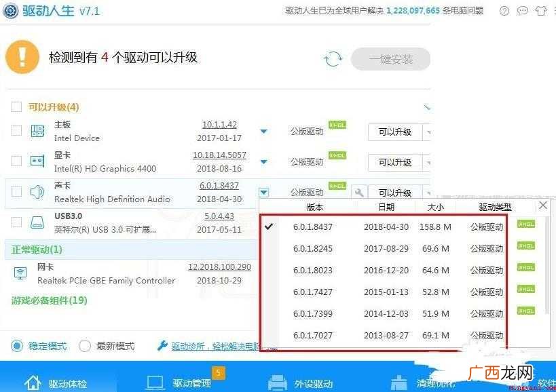Screen dimensions: 556x392
Task: Switch to the 驱动管理 tab
Action: tap(179, 383)
